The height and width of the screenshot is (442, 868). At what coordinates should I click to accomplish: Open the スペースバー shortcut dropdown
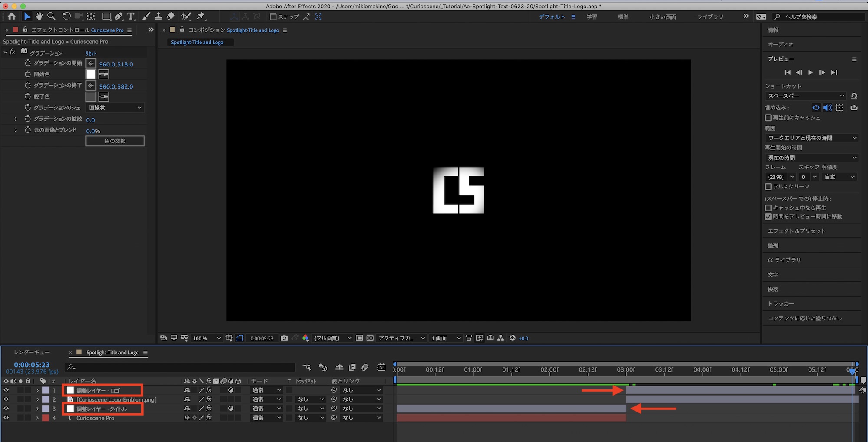click(806, 96)
